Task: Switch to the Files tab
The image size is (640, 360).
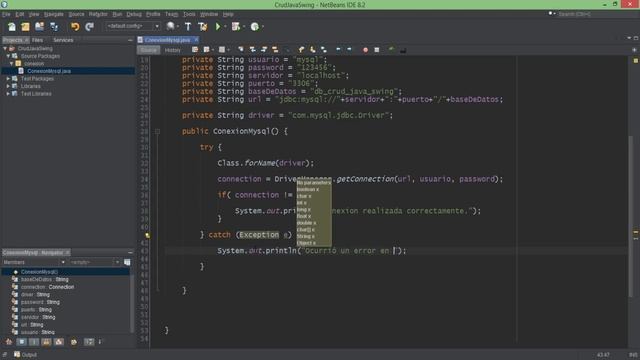Action: pos(37,40)
